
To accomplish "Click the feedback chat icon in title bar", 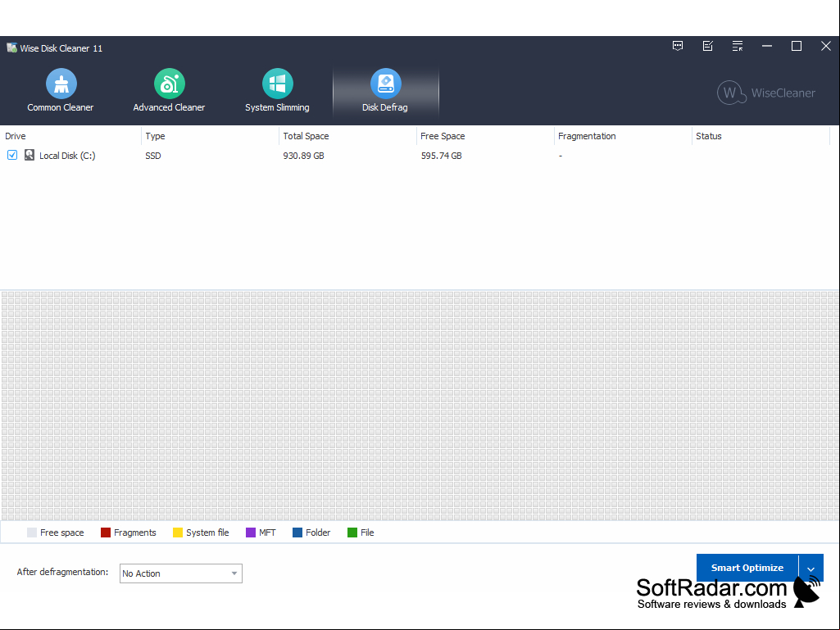I will tap(678, 46).
